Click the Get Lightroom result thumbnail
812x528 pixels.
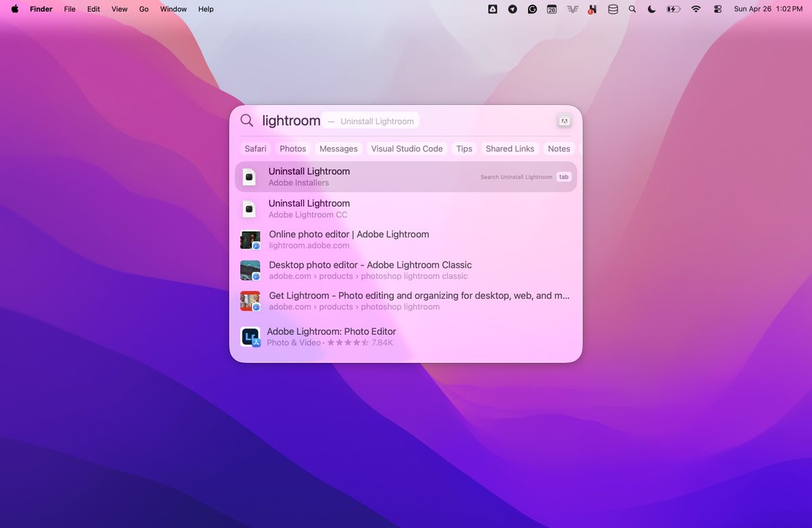point(250,301)
